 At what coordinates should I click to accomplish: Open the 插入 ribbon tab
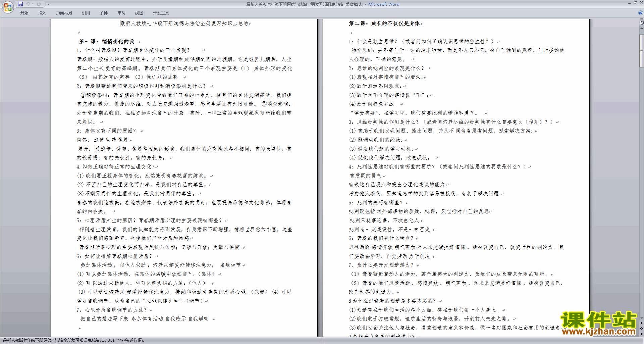(42, 13)
